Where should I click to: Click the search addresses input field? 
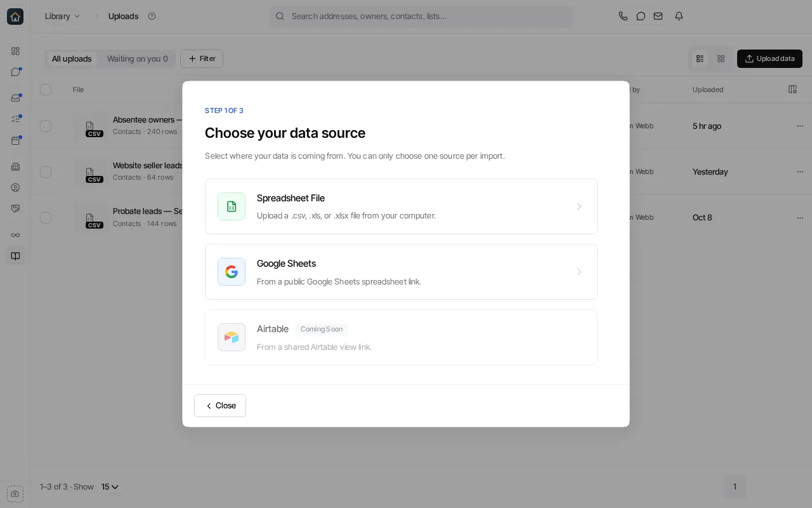[421, 17]
